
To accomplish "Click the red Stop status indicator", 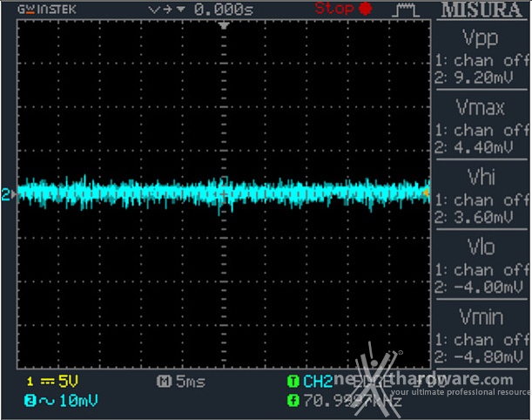I will pyautogui.click(x=343, y=9).
